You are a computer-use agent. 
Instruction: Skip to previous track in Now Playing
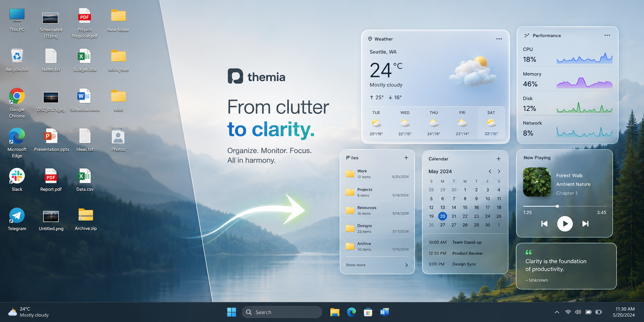click(544, 223)
